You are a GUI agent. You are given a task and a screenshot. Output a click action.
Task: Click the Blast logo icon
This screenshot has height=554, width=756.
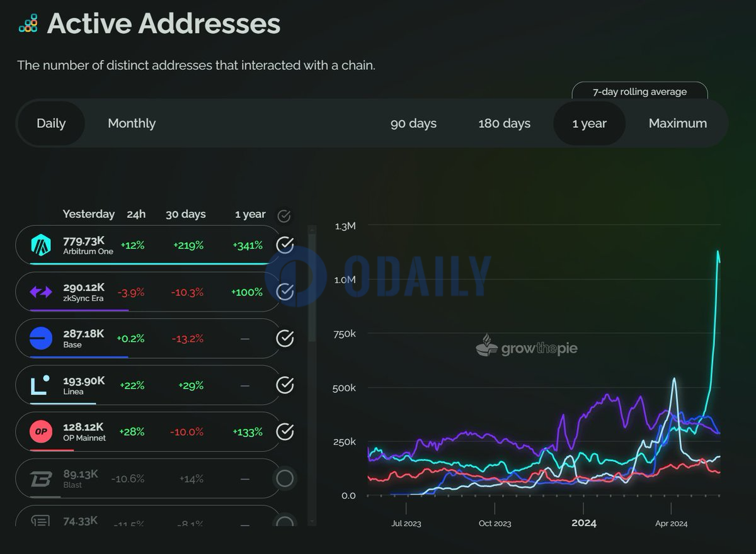coord(41,478)
